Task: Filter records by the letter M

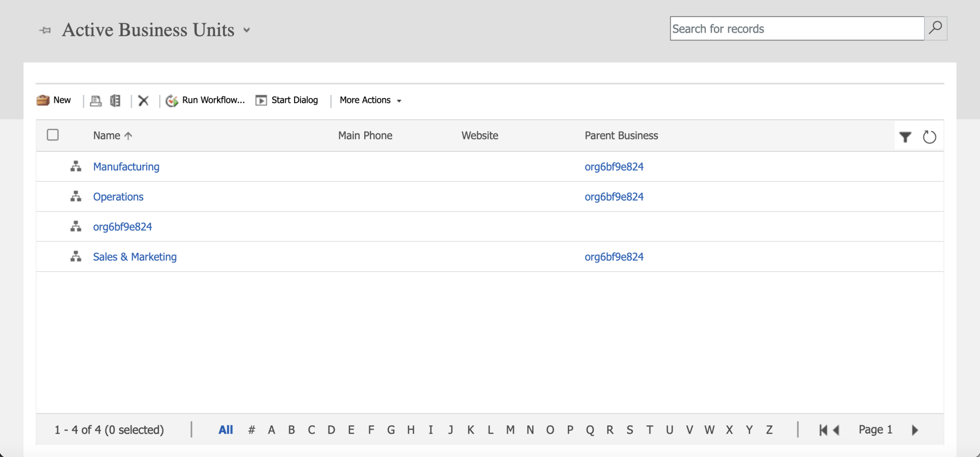Action: click(510, 430)
